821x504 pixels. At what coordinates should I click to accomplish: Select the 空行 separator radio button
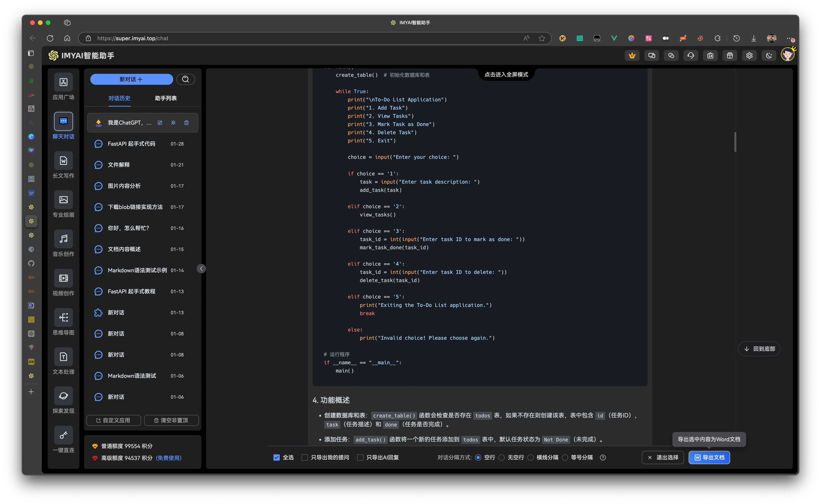478,457
